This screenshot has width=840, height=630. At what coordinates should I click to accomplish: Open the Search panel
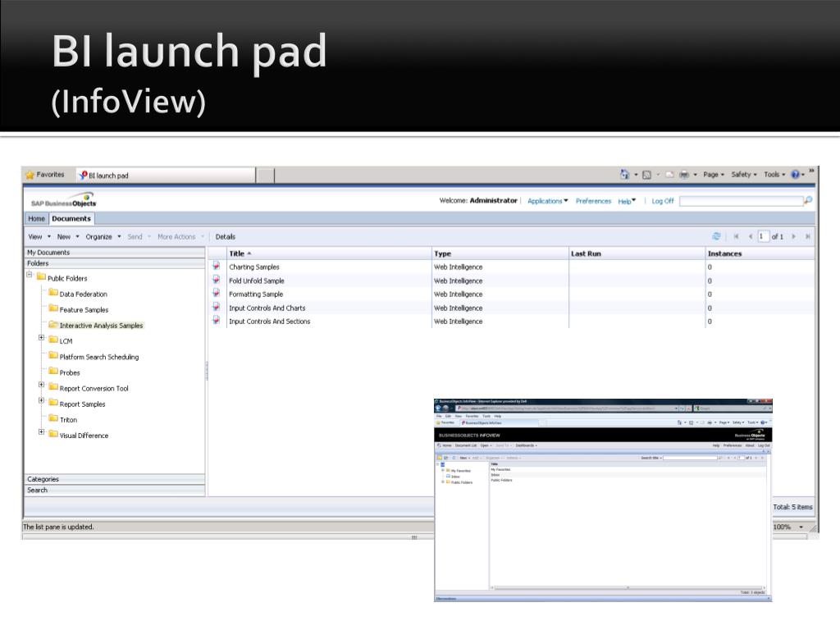(x=115, y=491)
